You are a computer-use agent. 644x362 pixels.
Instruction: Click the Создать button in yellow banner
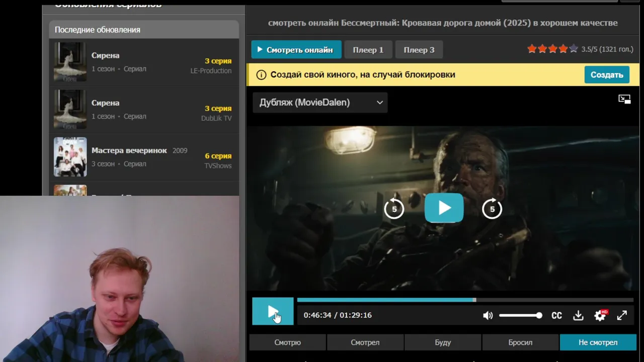tap(607, 75)
